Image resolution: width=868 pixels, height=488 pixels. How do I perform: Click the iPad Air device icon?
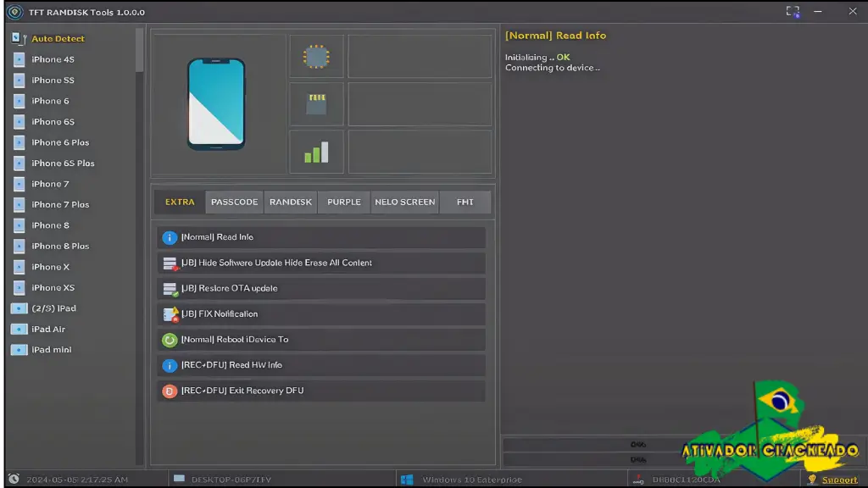click(x=19, y=330)
